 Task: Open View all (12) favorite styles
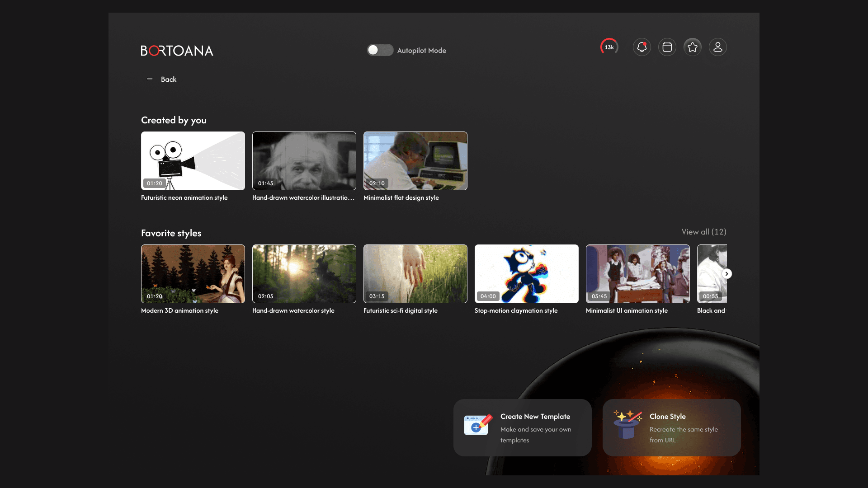[x=703, y=232]
